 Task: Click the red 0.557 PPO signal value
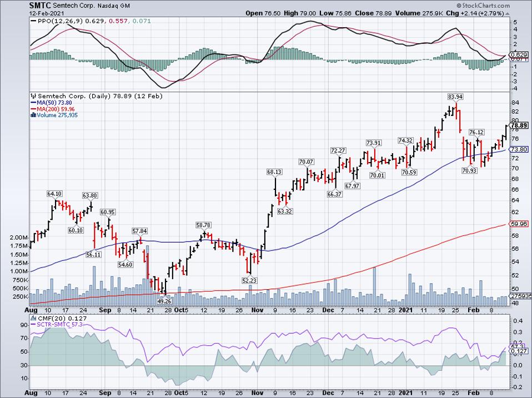pyautogui.click(x=118, y=21)
